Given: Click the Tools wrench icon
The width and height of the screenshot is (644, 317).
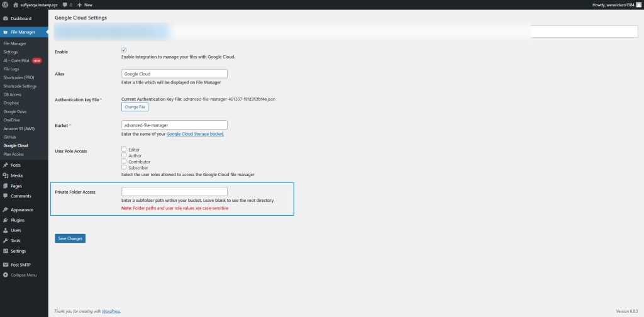Looking at the screenshot, I should (6, 240).
